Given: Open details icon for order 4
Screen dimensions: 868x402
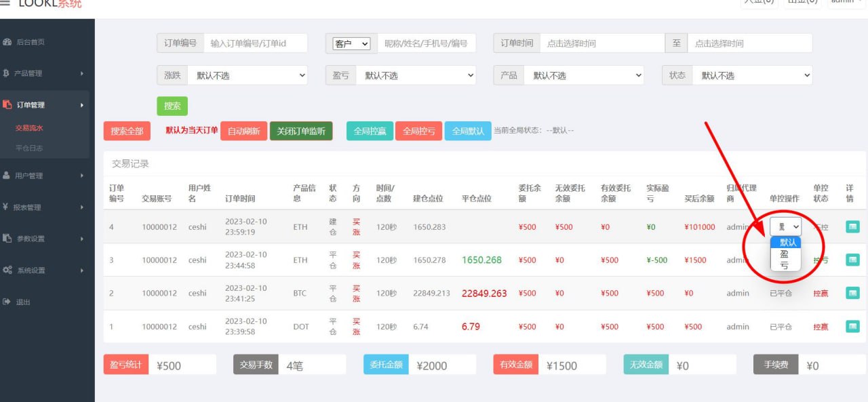Looking at the screenshot, I should click(x=852, y=227).
